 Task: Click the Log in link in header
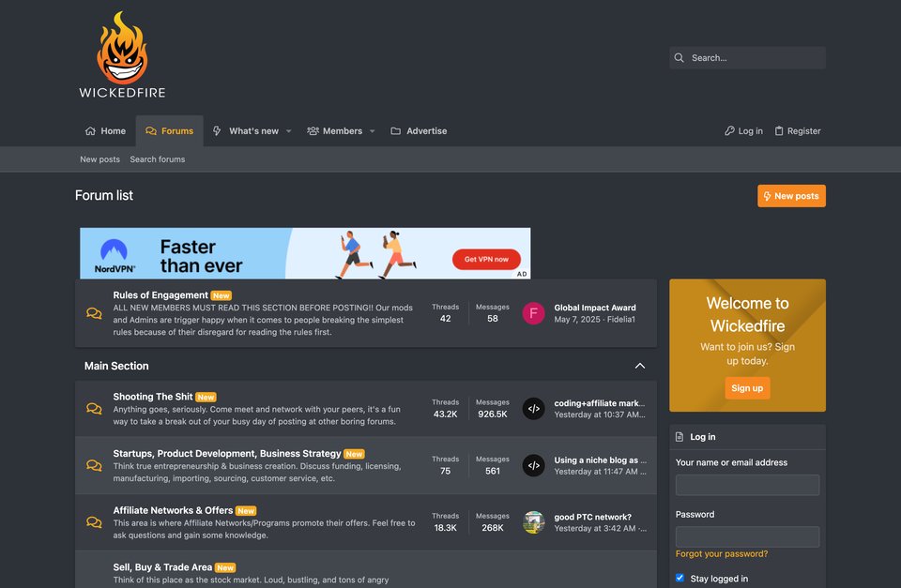click(743, 131)
